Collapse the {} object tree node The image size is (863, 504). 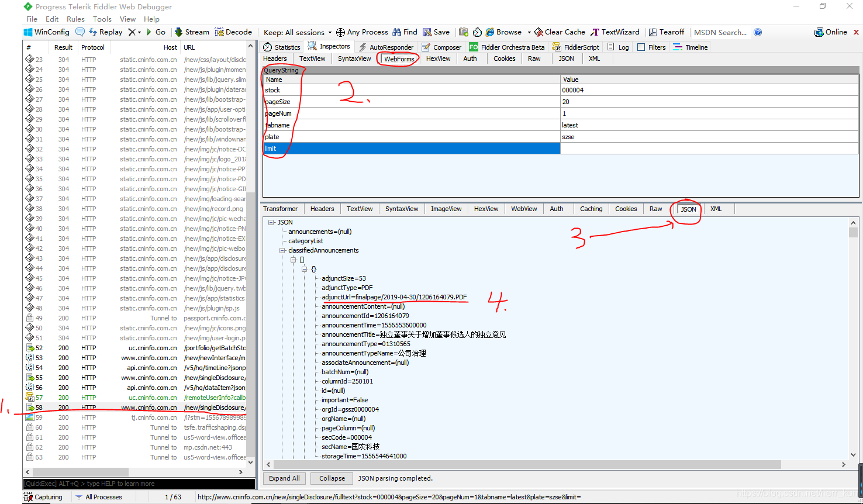(305, 269)
